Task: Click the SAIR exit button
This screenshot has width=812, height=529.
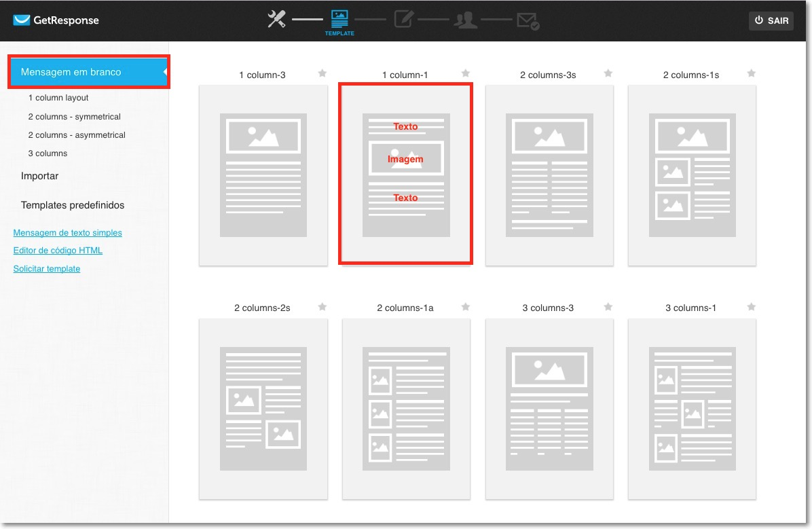Action: tap(771, 20)
